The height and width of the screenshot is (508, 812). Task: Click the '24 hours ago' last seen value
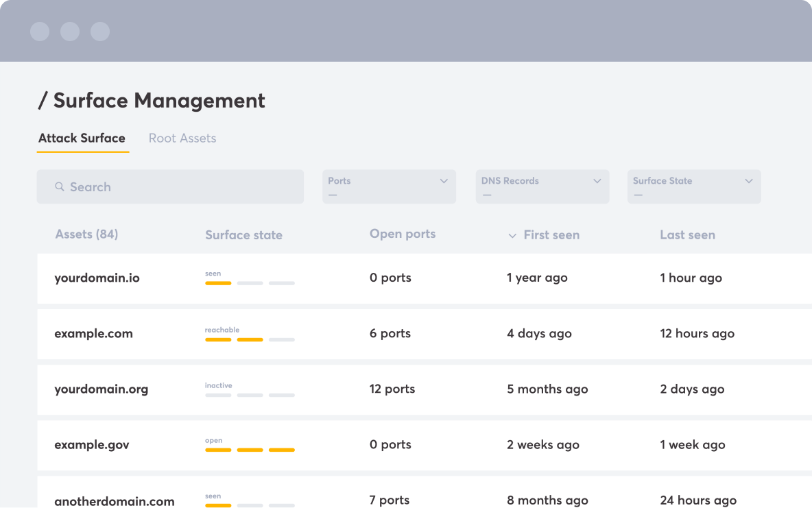[x=698, y=500]
